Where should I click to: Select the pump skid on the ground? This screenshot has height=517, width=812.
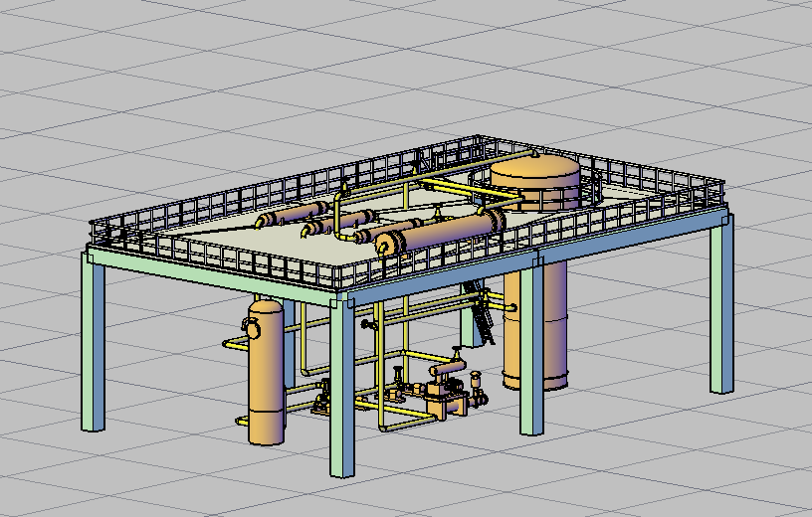click(x=449, y=391)
